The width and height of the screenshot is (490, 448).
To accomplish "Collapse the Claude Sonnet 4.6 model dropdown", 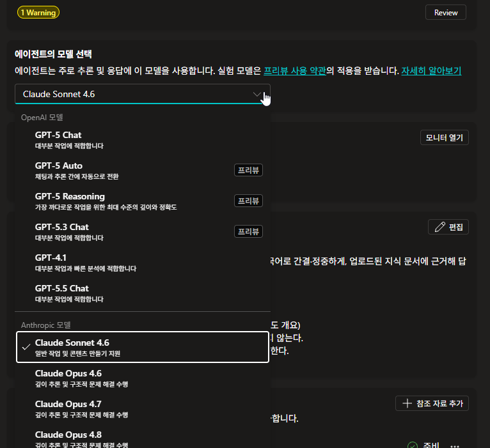I will (x=143, y=94).
